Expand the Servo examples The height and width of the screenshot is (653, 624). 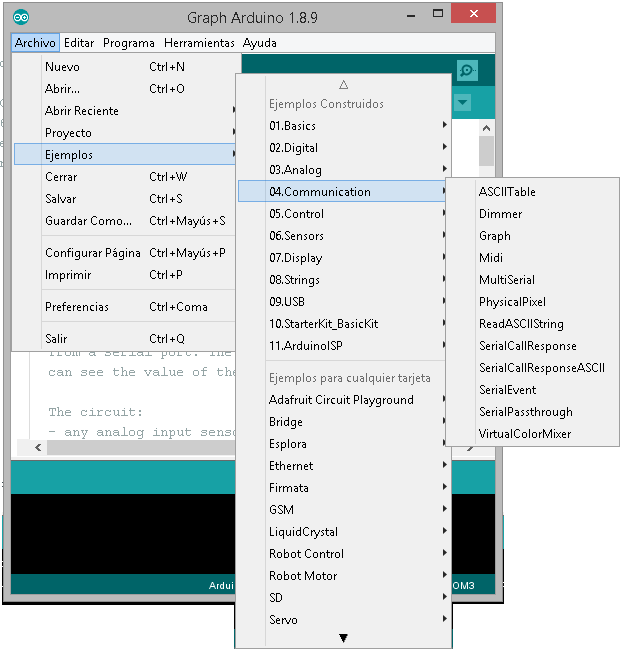(344, 620)
